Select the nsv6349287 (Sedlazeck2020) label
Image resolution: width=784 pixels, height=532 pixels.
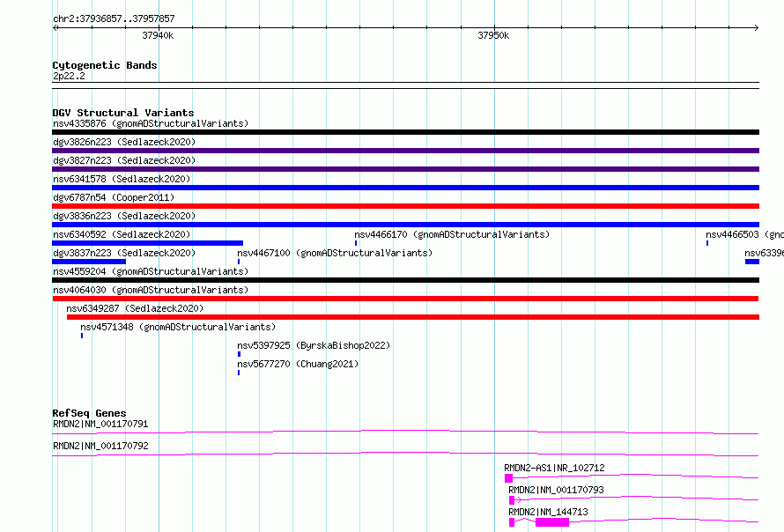pyautogui.click(x=135, y=308)
